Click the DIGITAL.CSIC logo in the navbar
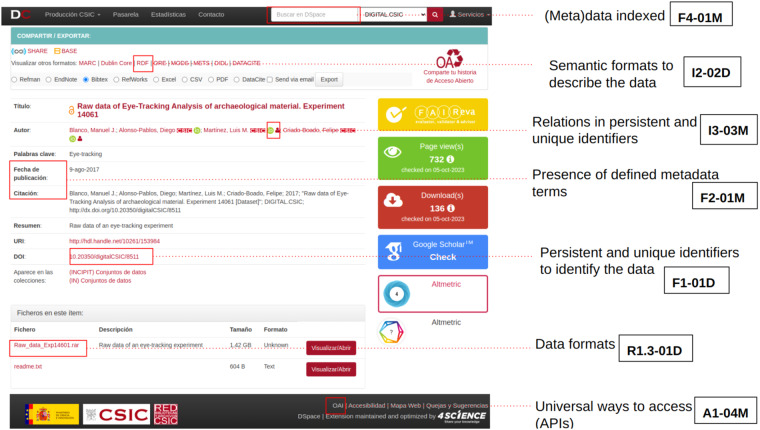The height and width of the screenshot is (430, 760). coord(20,15)
